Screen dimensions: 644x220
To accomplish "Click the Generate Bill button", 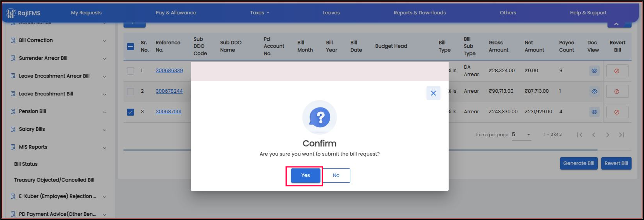I will (x=579, y=163).
